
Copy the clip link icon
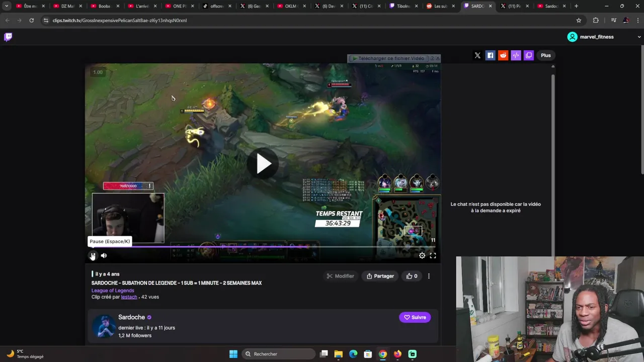pos(528,55)
